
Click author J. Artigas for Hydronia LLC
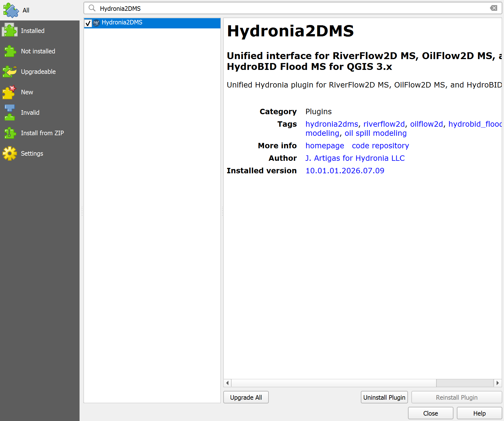click(x=355, y=158)
